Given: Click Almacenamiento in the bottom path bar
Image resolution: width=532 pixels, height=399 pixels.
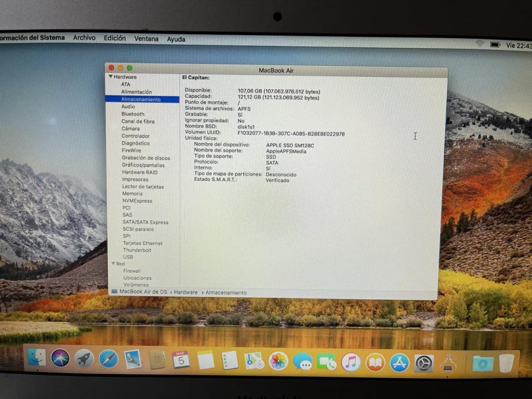Looking at the screenshot, I should tap(226, 292).
